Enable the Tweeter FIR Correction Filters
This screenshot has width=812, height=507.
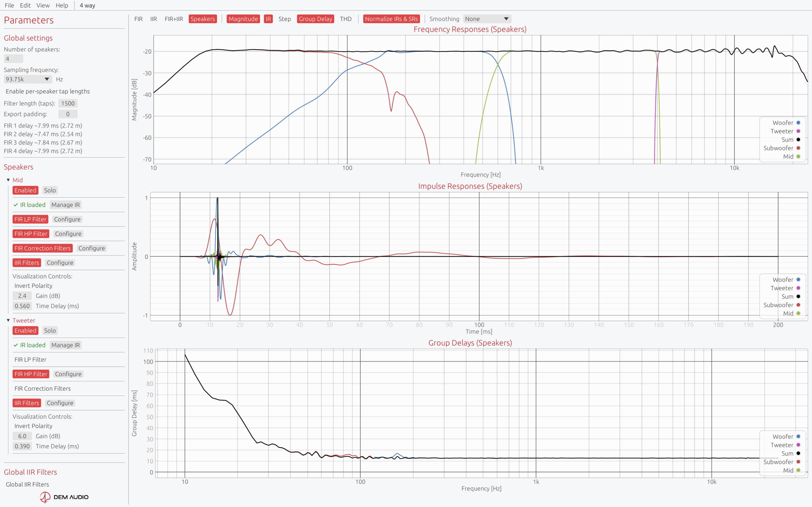tap(42, 388)
